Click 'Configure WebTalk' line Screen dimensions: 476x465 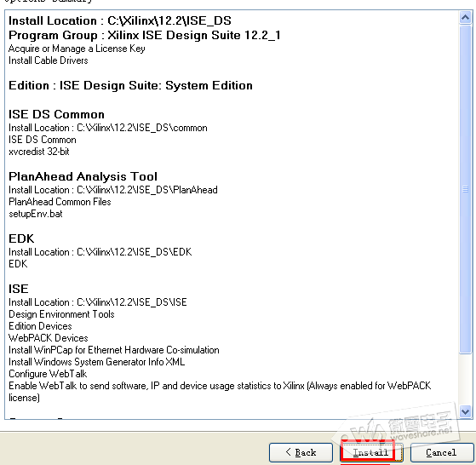point(48,374)
